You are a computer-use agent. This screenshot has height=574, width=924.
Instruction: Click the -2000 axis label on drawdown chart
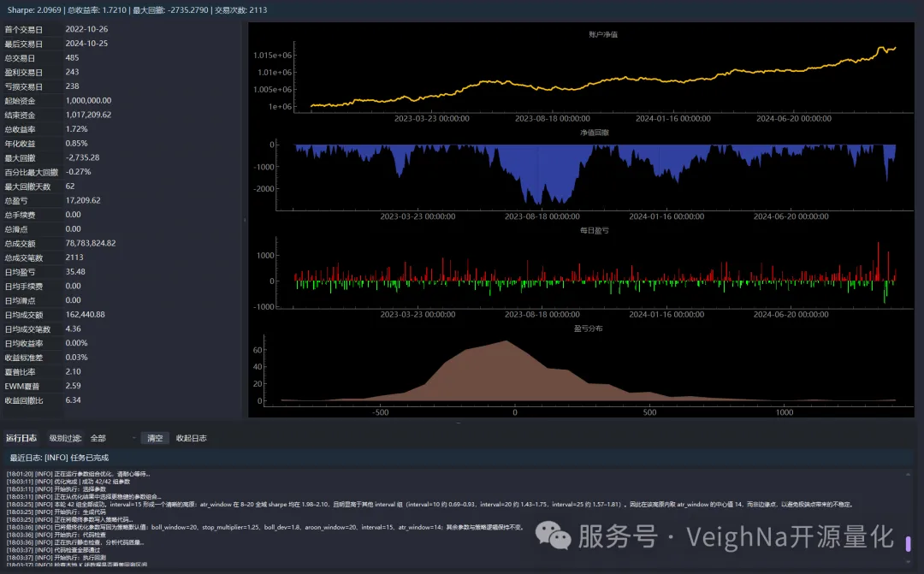coord(264,189)
